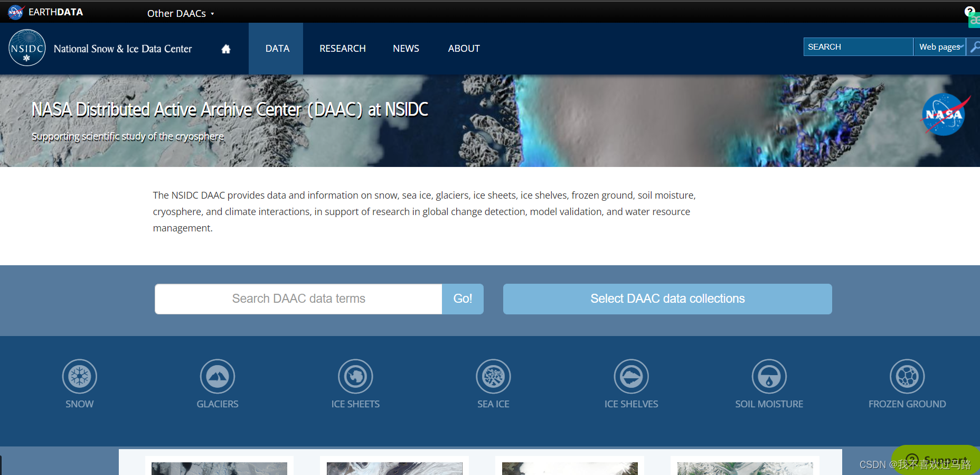Click the GLACIERS label link
The image size is (980, 475).
click(218, 404)
